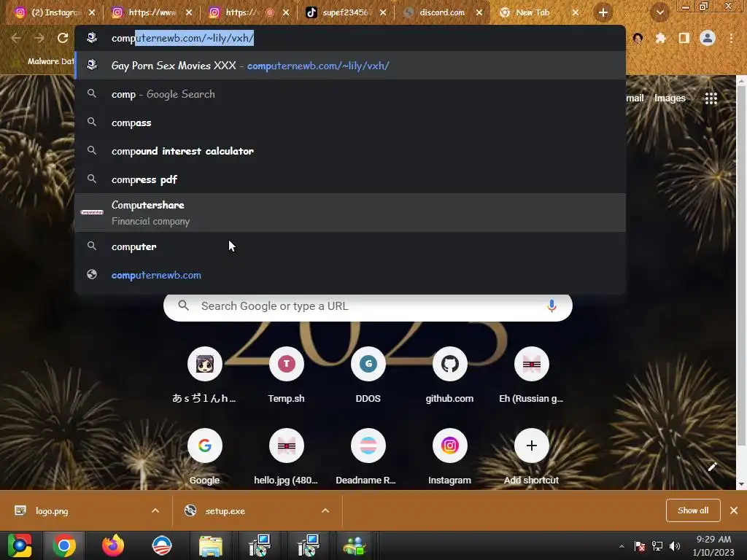The image size is (747, 560).
Task: Choose the computer search suggestion
Action: (350, 246)
